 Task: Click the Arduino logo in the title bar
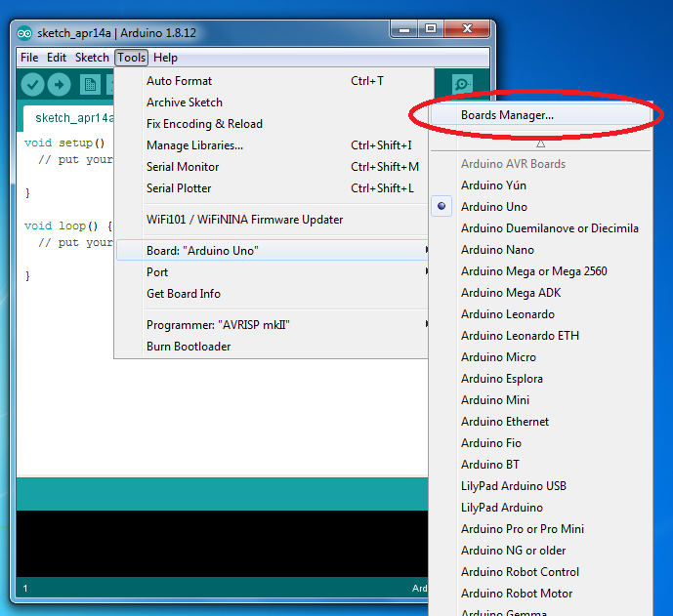coord(24,33)
